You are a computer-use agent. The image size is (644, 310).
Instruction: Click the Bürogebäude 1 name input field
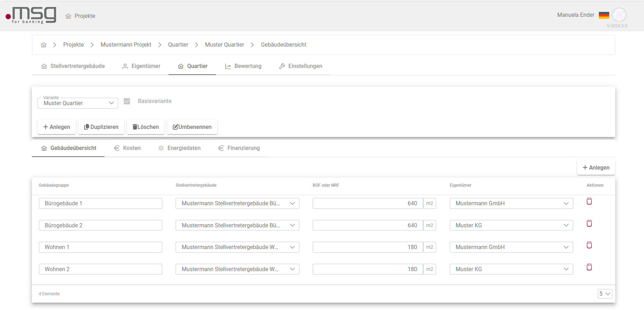point(100,204)
